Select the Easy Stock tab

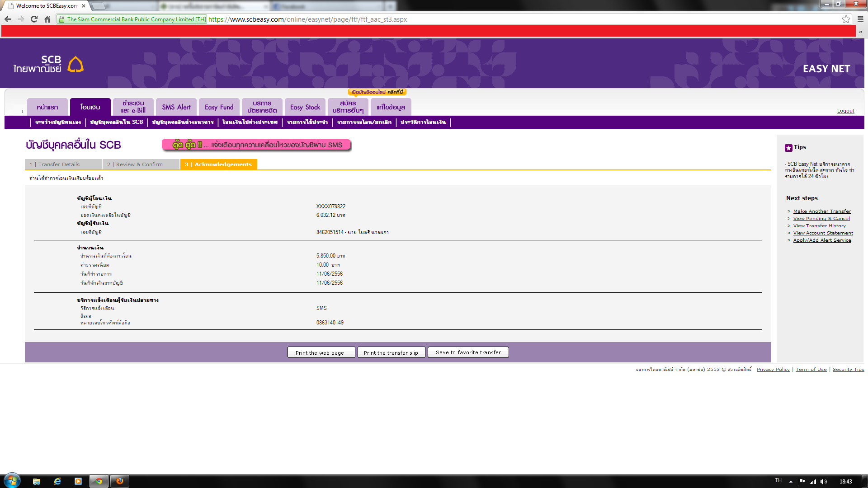pyautogui.click(x=305, y=107)
